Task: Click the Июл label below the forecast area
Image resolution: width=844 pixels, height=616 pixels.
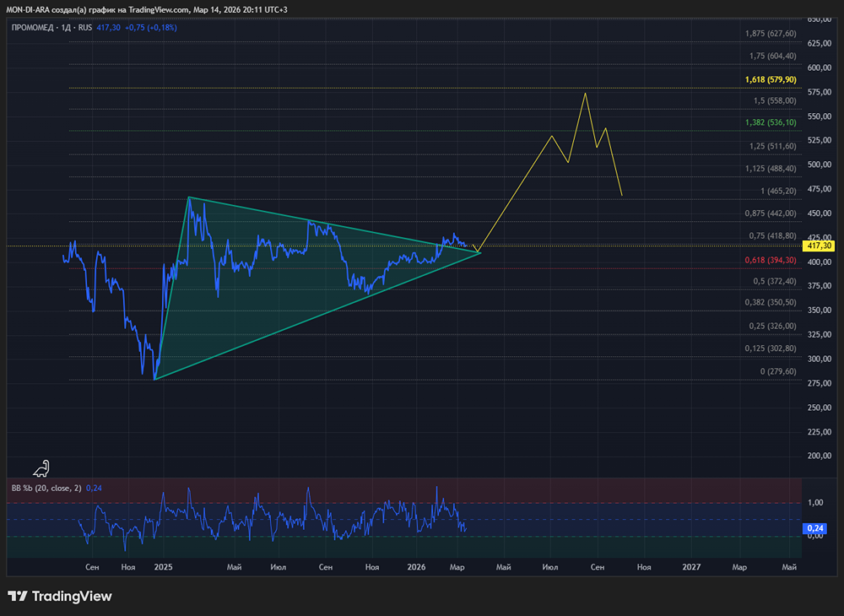Action: pyautogui.click(x=550, y=567)
